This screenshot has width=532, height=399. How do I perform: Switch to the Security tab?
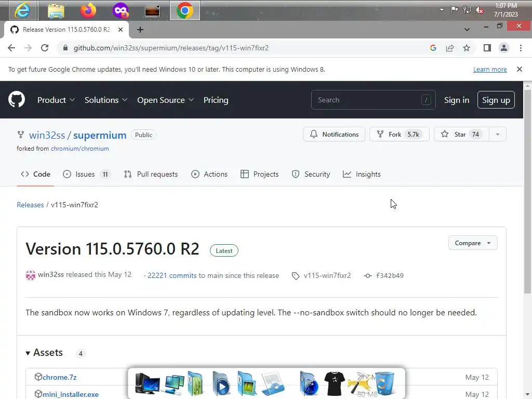(x=311, y=174)
